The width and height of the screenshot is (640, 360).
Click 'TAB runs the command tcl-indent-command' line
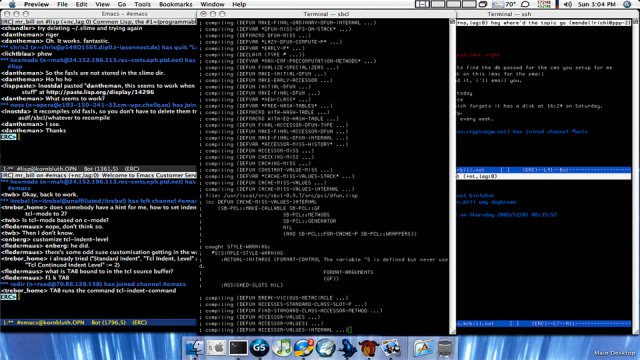pyautogui.click(x=89, y=291)
